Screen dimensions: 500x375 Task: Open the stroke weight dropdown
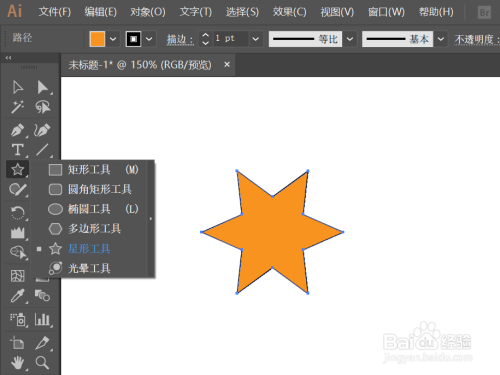[255, 39]
